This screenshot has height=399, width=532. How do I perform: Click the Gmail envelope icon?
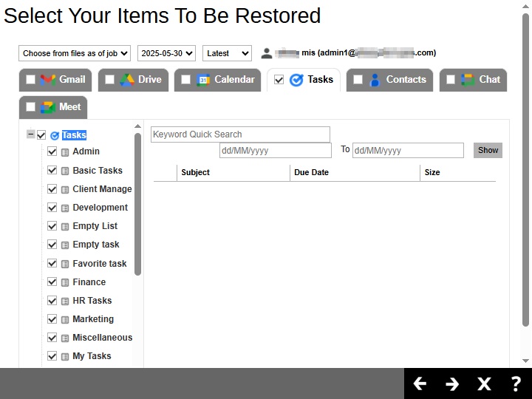click(48, 80)
